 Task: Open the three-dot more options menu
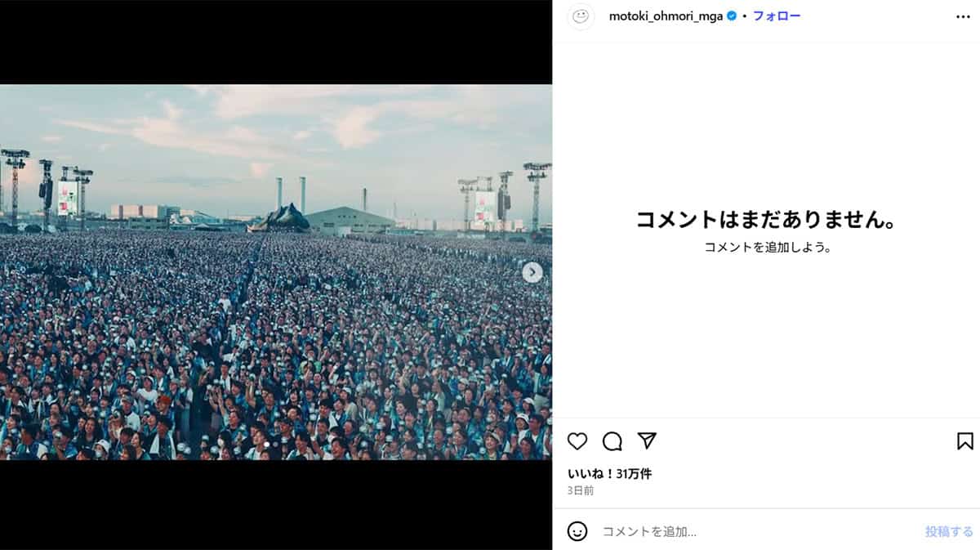(x=963, y=16)
